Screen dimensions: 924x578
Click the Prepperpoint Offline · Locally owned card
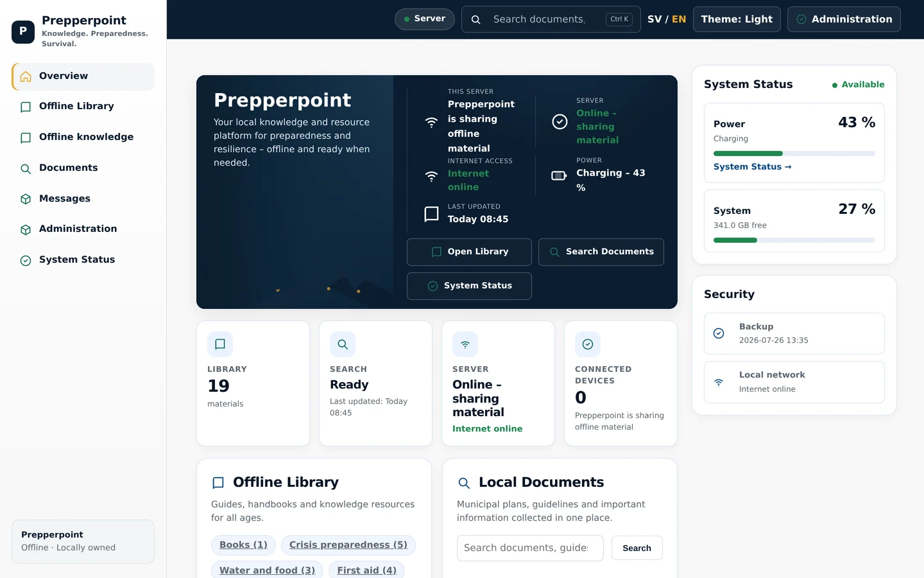83,541
